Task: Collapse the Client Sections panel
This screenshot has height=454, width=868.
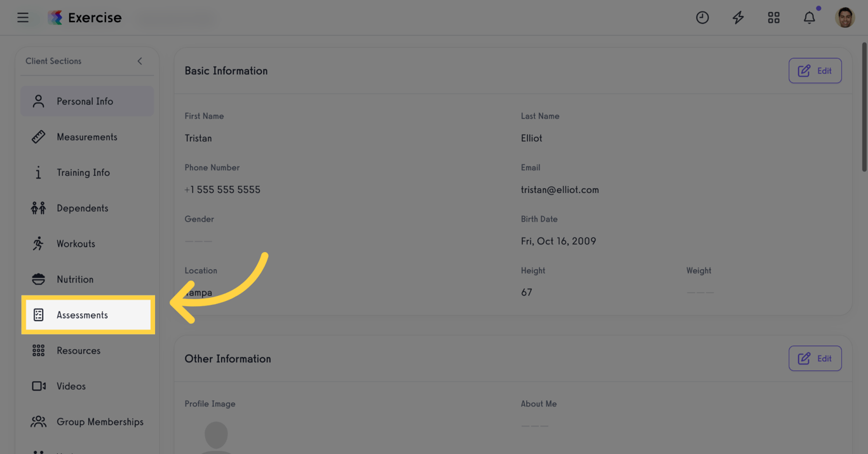Action: click(140, 61)
